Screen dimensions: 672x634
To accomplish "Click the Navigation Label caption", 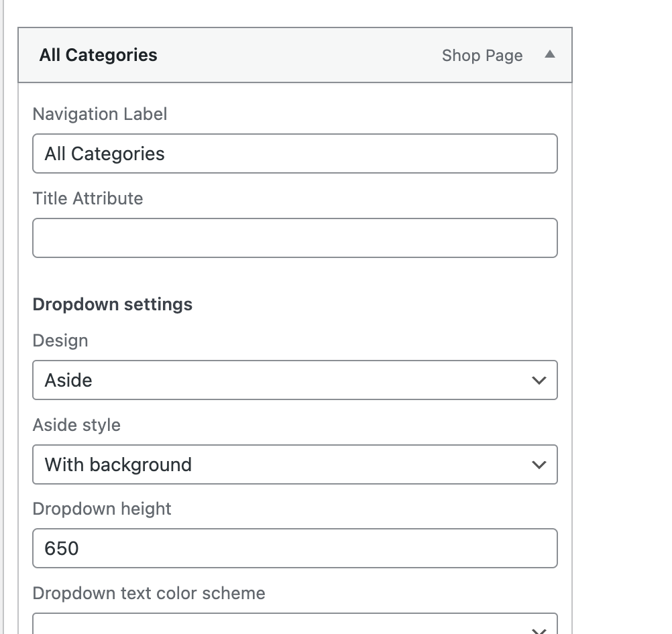I will 100,114.
